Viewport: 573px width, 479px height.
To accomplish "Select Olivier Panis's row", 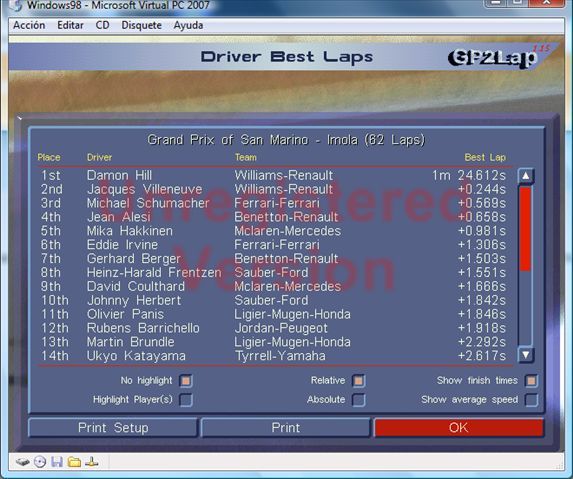I will (x=273, y=314).
